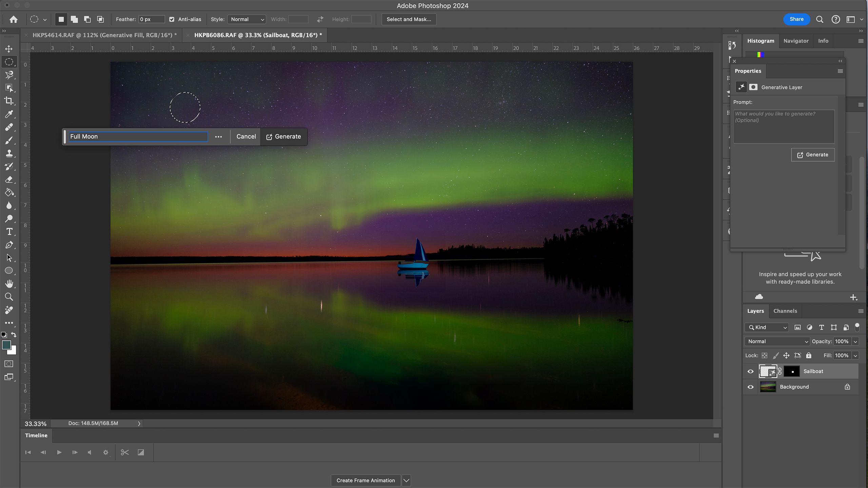This screenshot has width=868, height=488.
Task: Choose Subtract from selection mode
Action: coord(87,19)
